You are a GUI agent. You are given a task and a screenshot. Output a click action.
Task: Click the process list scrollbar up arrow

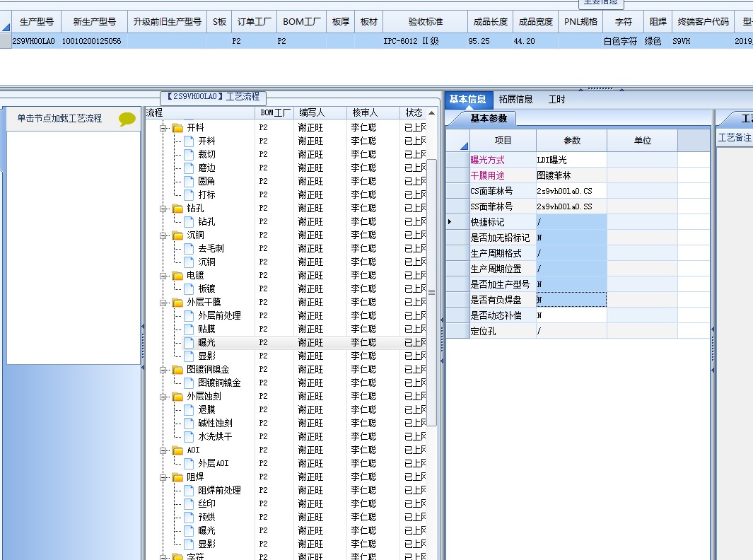click(x=432, y=113)
